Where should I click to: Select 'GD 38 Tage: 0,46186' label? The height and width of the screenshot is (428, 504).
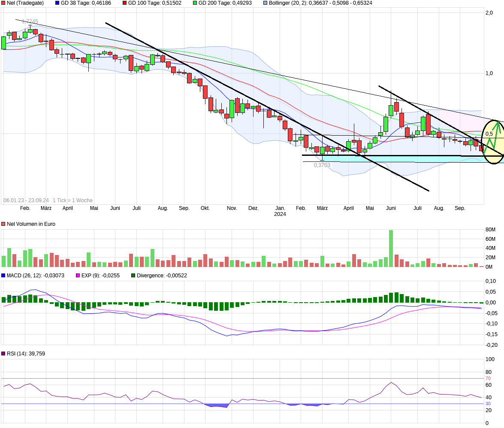pyautogui.click(x=86, y=3)
